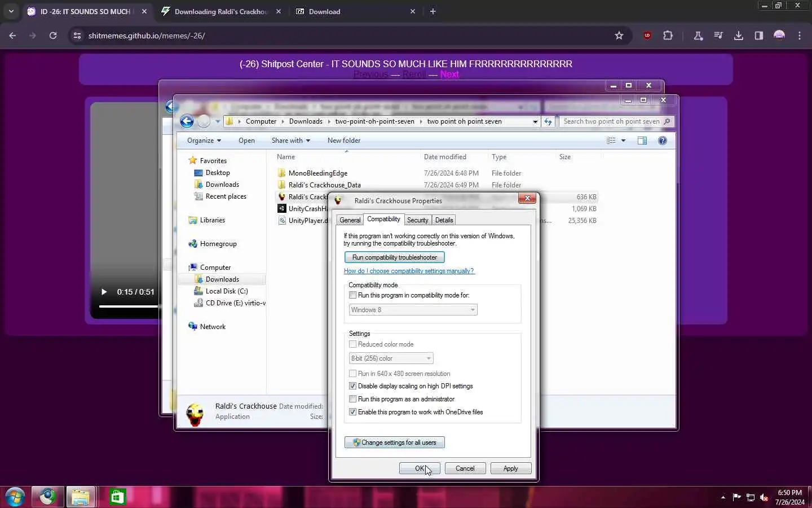Select the MonoBleedingEdge folder
This screenshot has width=812, height=508.
tap(317, 173)
